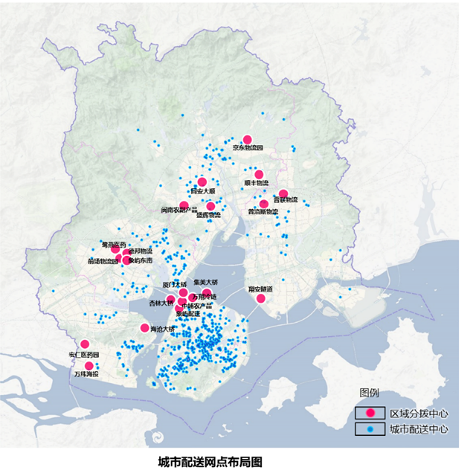The height and width of the screenshot is (476, 476).
Task: Click the 普洛斯物流 pink marker
Action: 263,204
